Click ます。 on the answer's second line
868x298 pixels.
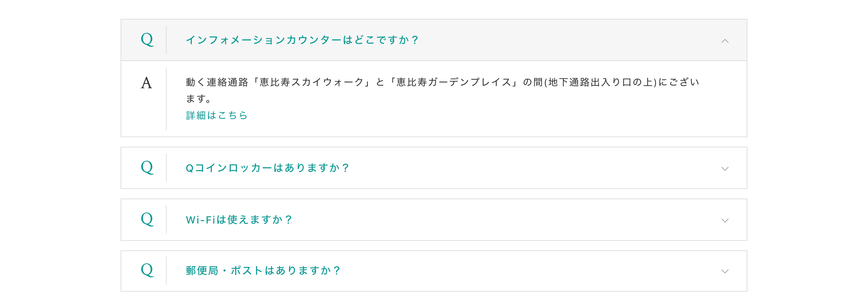[199, 99]
